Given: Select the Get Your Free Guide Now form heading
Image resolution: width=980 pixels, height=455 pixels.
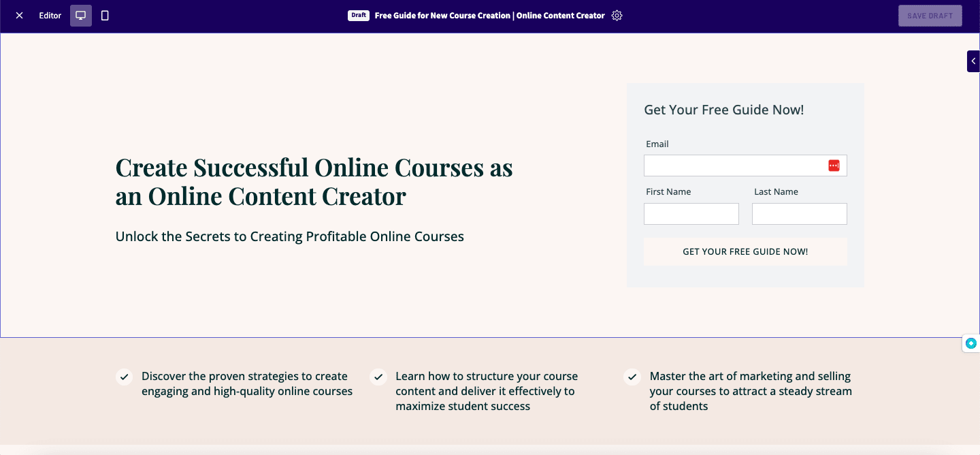Looking at the screenshot, I should pyautogui.click(x=724, y=109).
